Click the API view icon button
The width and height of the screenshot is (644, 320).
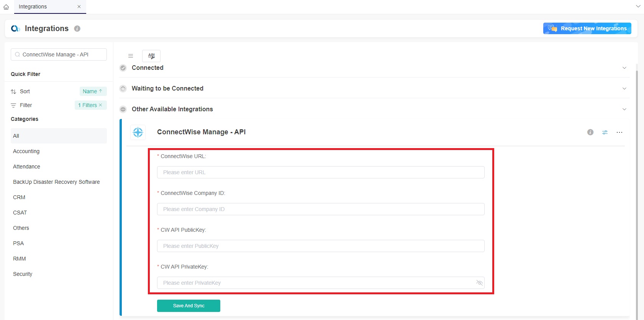pyautogui.click(x=151, y=56)
